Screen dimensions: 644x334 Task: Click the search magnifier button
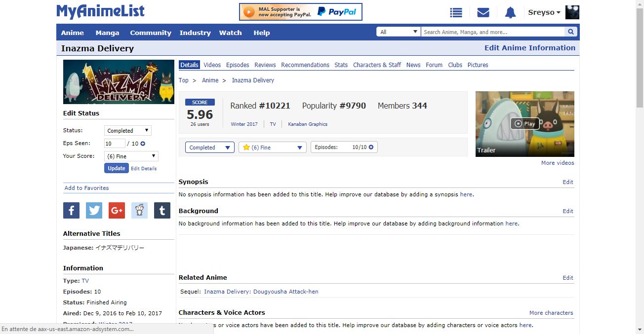pyautogui.click(x=571, y=32)
